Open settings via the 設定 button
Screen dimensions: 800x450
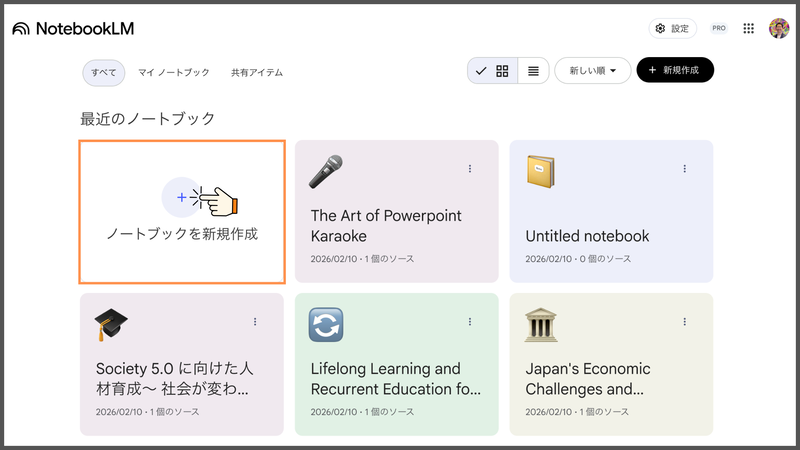point(672,29)
